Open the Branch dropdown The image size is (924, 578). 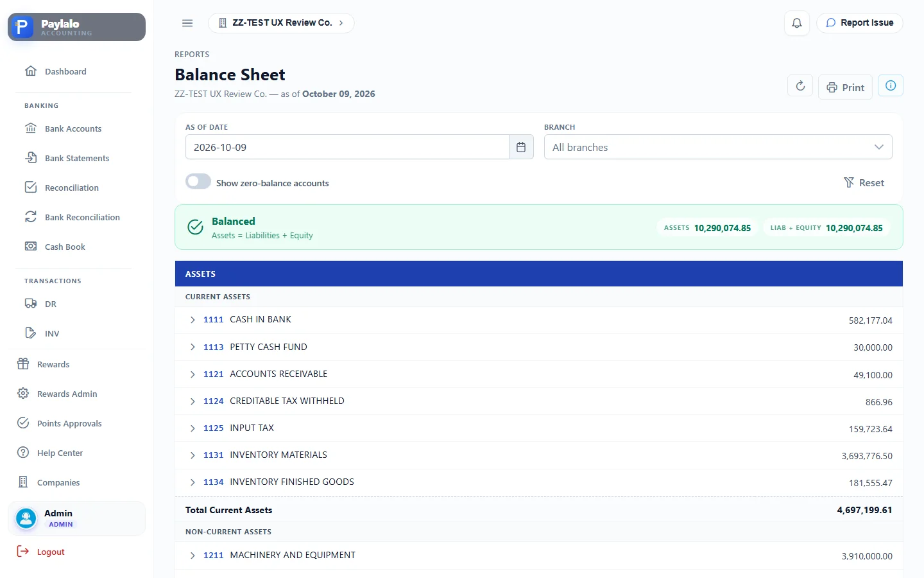(x=718, y=147)
